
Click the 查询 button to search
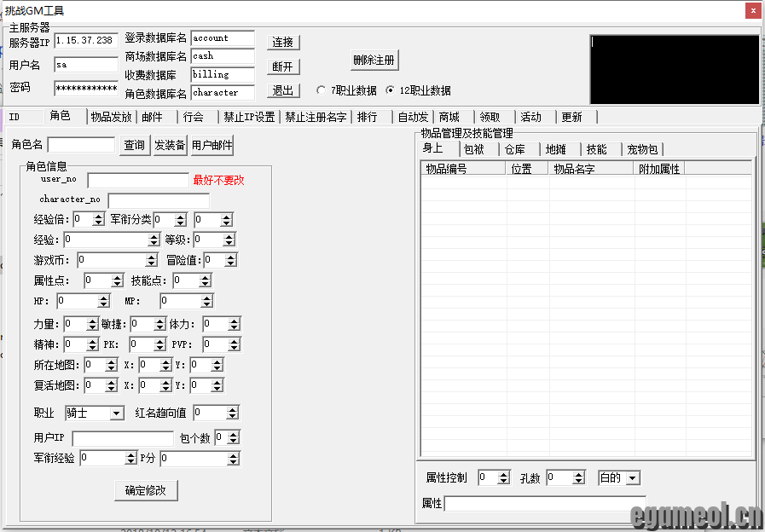(134, 145)
